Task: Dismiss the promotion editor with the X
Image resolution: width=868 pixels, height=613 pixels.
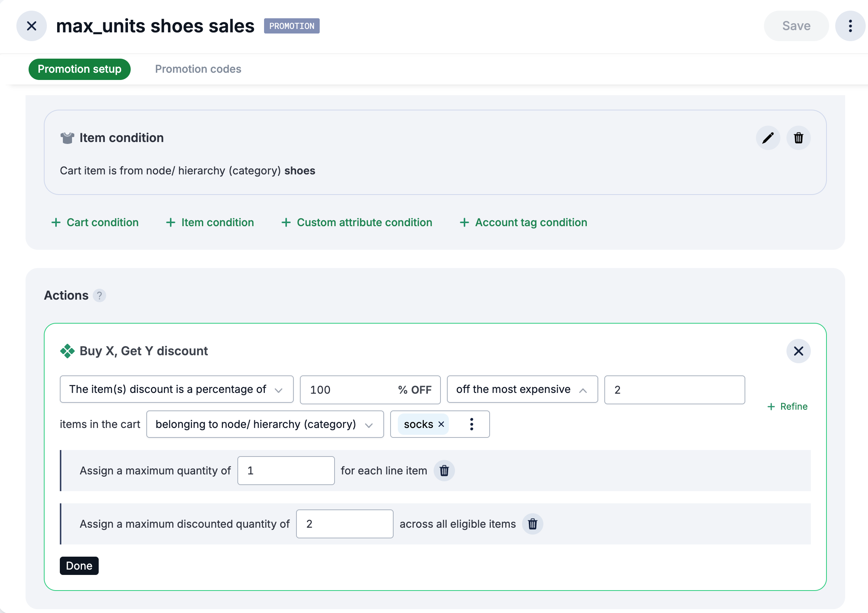Action: point(31,26)
